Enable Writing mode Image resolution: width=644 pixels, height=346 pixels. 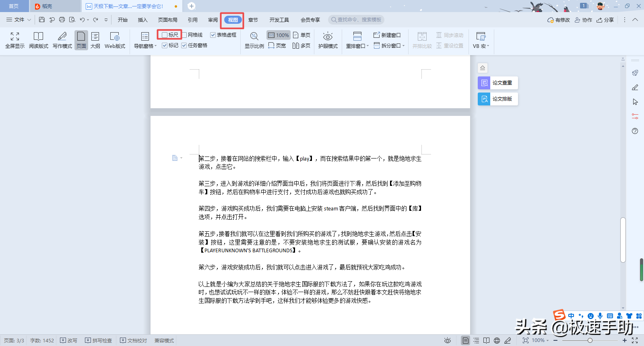click(62, 40)
